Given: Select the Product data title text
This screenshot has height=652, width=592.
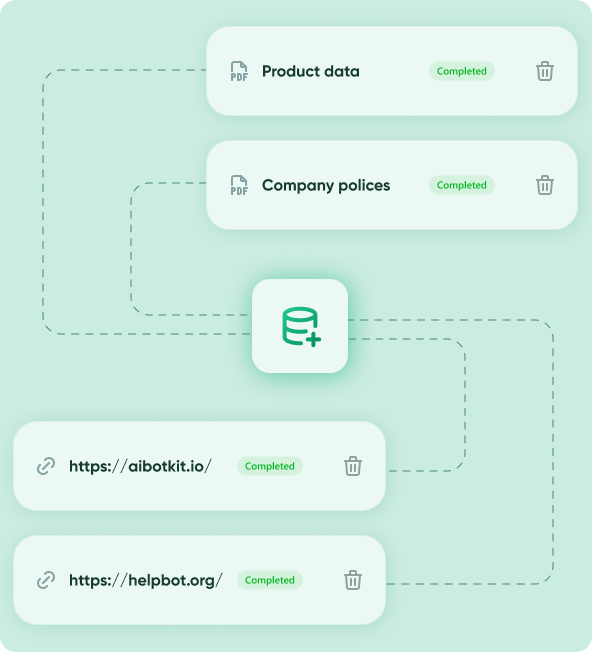Looking at the screenshot, I should click(311, 71).
